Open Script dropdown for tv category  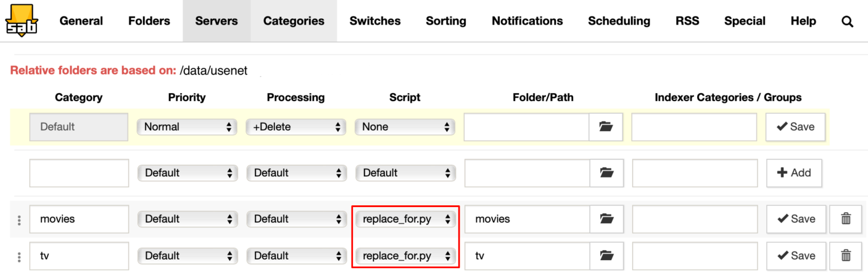[405, 256]
